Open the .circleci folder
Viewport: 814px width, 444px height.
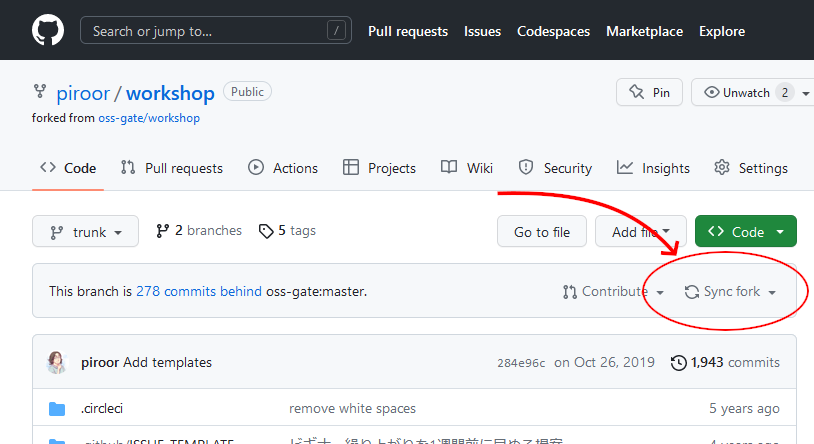pyautogui.click(x=102, y=409)
